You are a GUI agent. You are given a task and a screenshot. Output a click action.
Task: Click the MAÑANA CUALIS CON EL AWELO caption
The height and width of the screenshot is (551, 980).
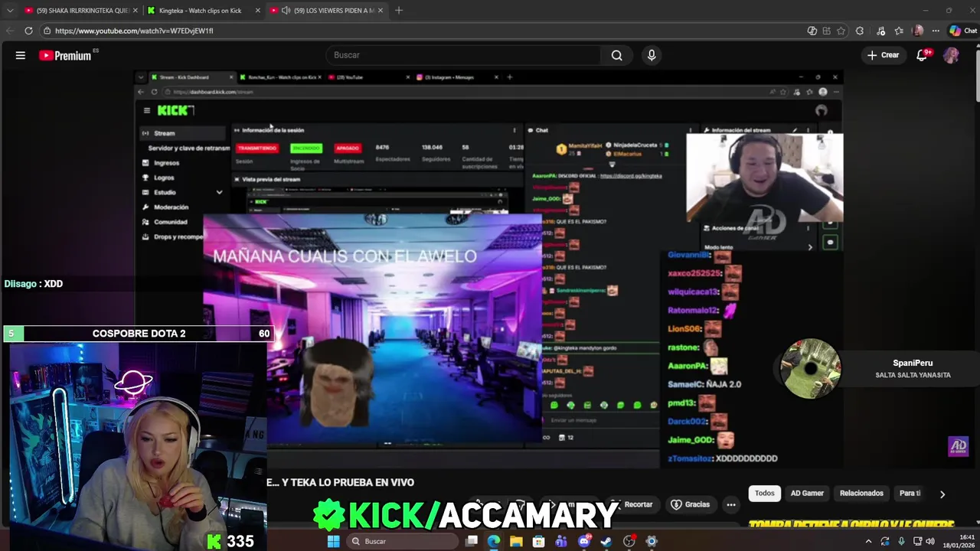click(345, 256)
